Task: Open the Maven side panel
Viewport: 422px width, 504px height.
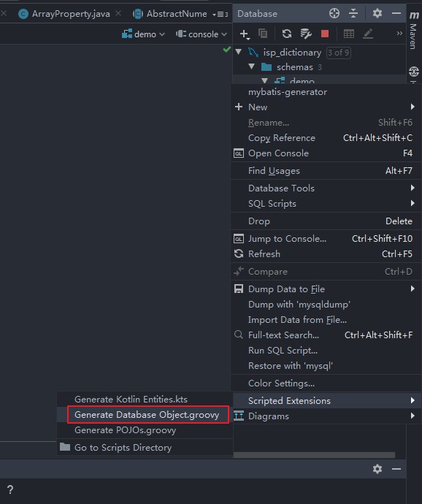Action: click(x=413, y=31)
